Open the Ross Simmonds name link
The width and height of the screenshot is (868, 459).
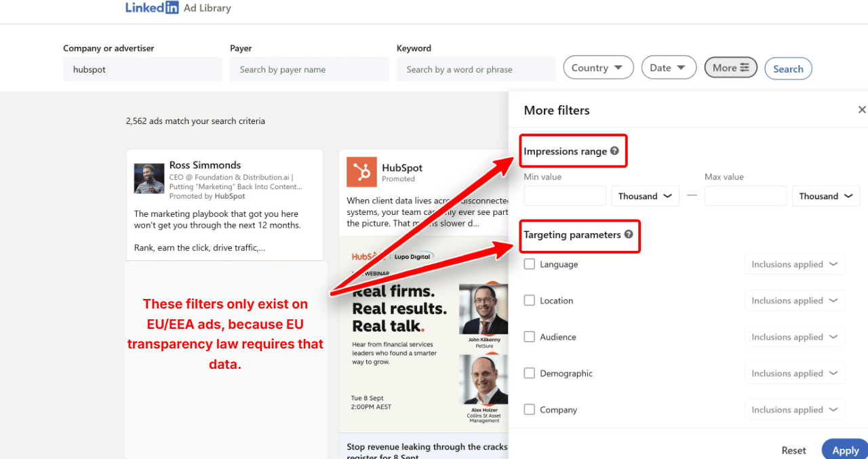tap(205, 165)
